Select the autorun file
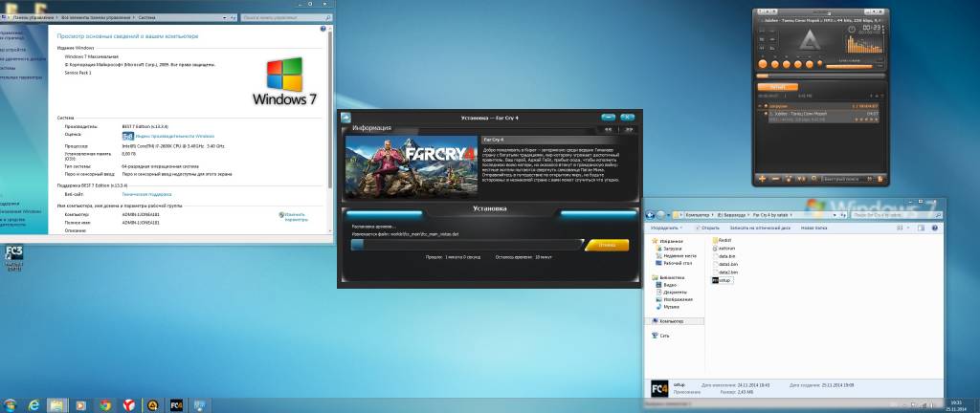The width and height of the screenshot is (980, 413). [722, 248]
